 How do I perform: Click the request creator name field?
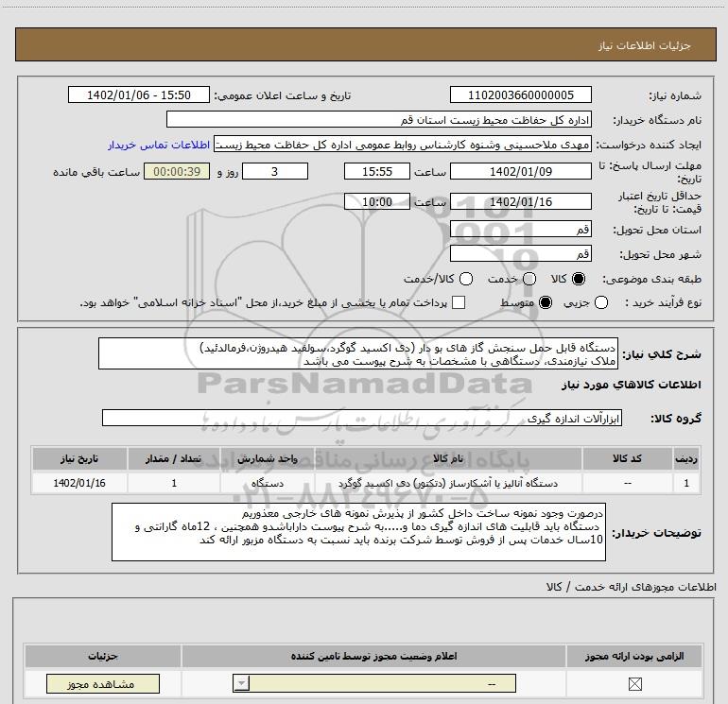tap(402, 145)
